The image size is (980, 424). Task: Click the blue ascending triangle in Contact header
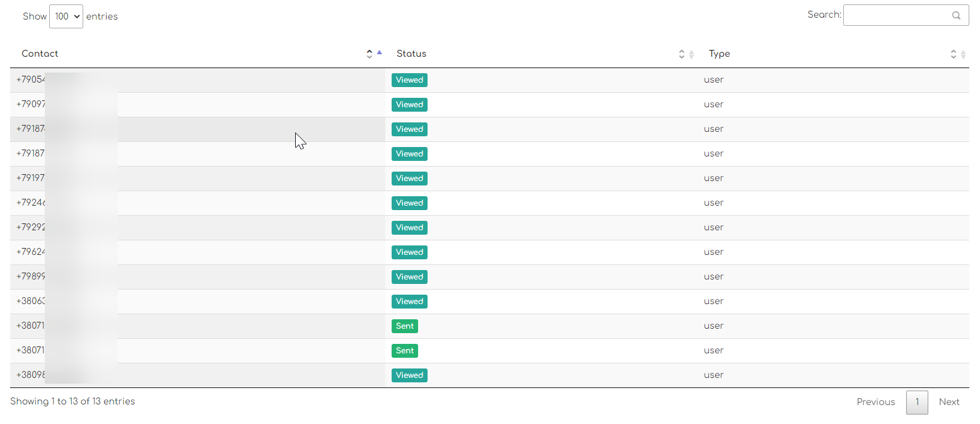click(379, 53)
